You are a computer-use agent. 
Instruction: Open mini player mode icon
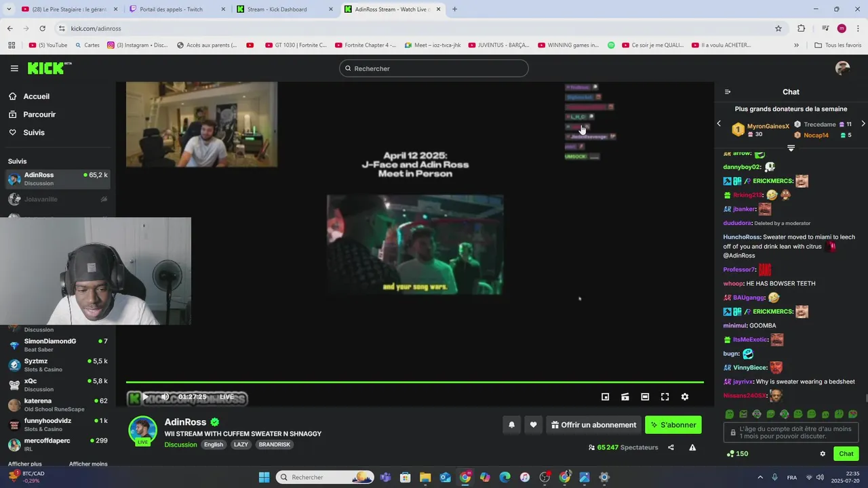tap(606, 397)
